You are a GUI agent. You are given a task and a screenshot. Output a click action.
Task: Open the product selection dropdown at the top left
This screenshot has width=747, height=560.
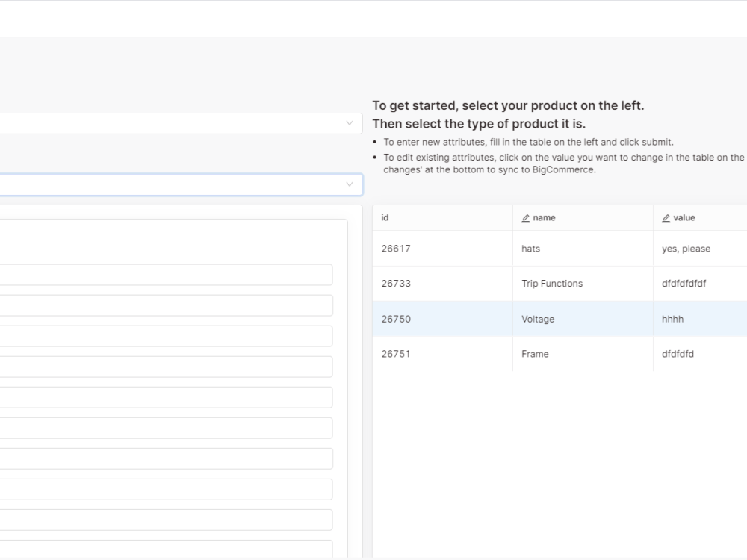172,123
